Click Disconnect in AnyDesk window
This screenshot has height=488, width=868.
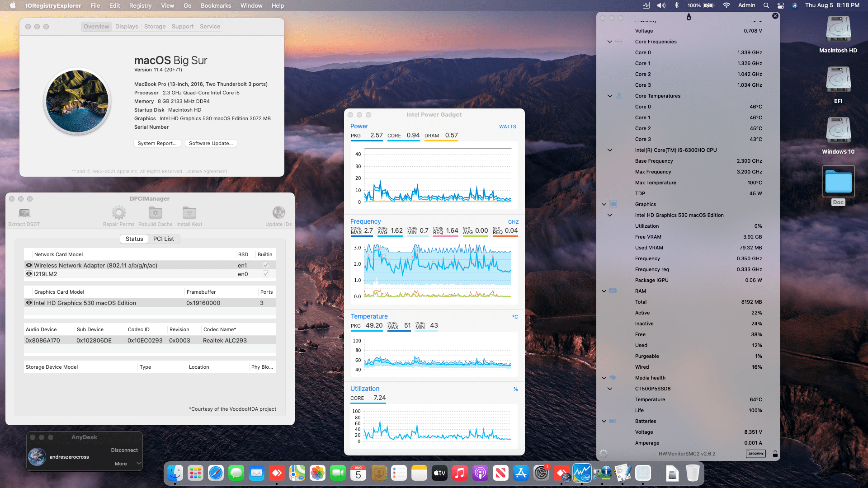(124, 450)
